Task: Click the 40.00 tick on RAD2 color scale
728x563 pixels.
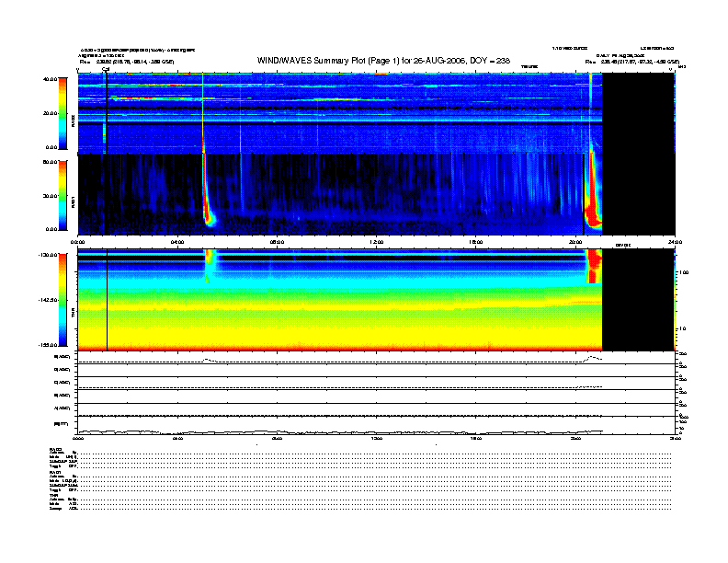Action: click(50, 79)
